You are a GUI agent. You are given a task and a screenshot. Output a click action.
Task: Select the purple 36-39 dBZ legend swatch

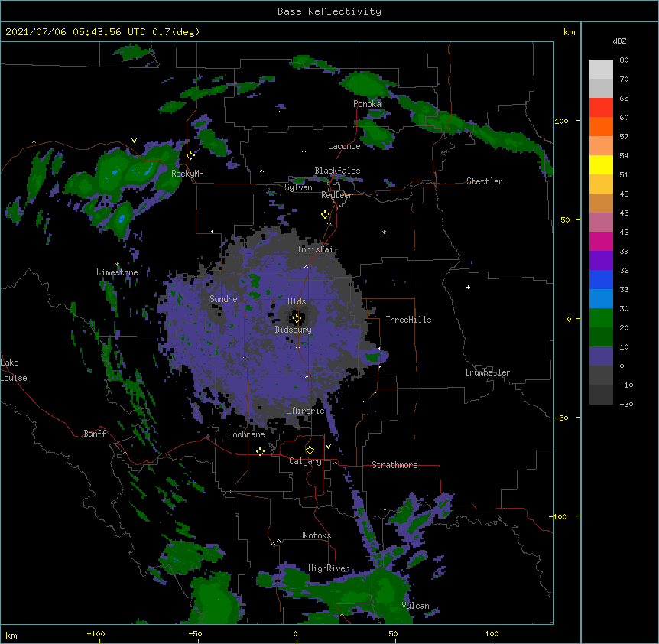click(x=601, y=260)
